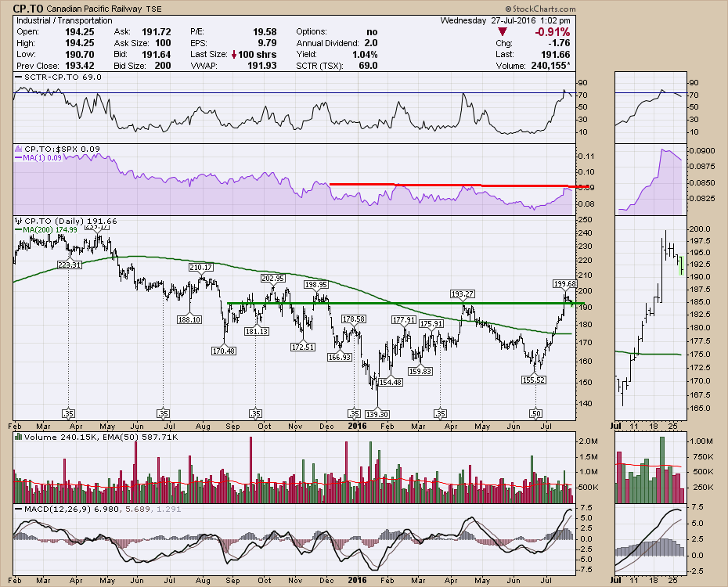Click the 154.48 price label

(391, 382)
